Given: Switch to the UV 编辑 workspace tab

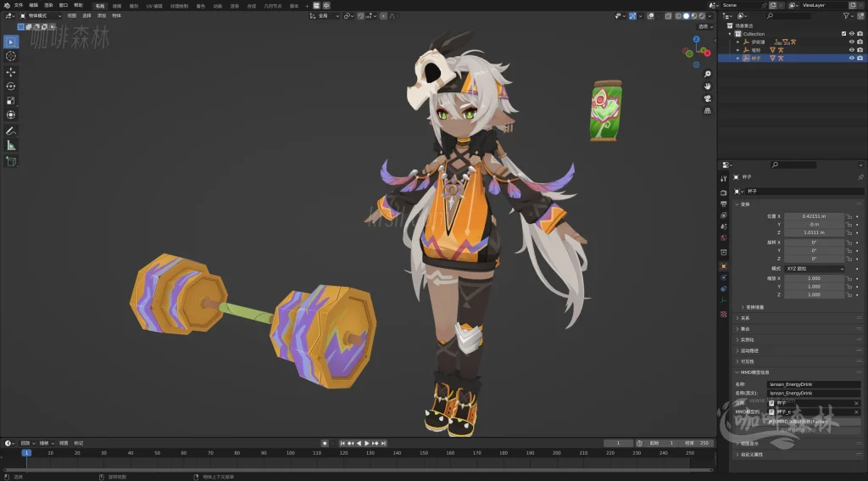Looking at the screenshot, I should pos(154,6).
